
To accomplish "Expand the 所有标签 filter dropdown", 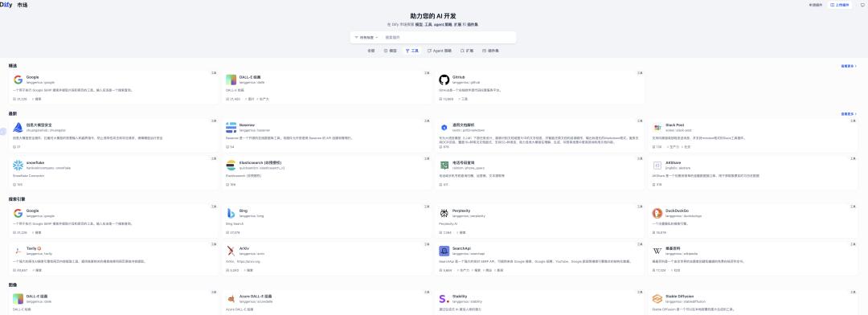I will tap(366, 38).
